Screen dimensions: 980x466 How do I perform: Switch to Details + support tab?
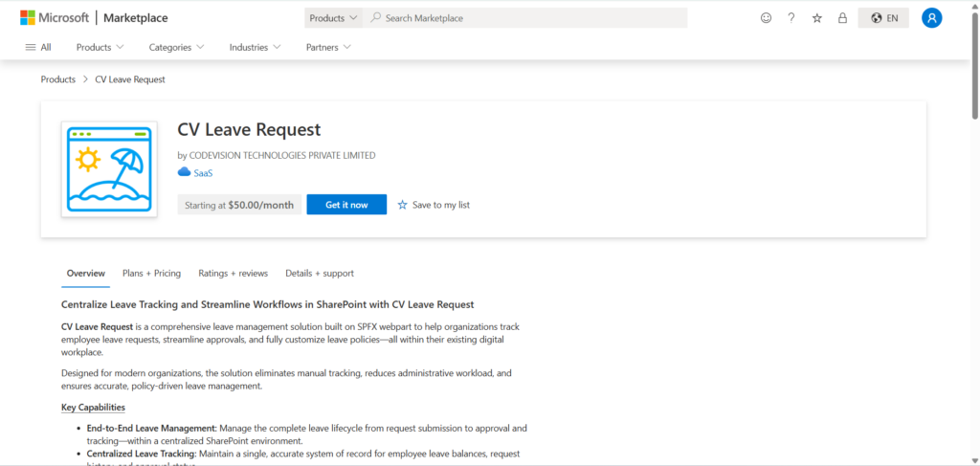click(320, 273)
